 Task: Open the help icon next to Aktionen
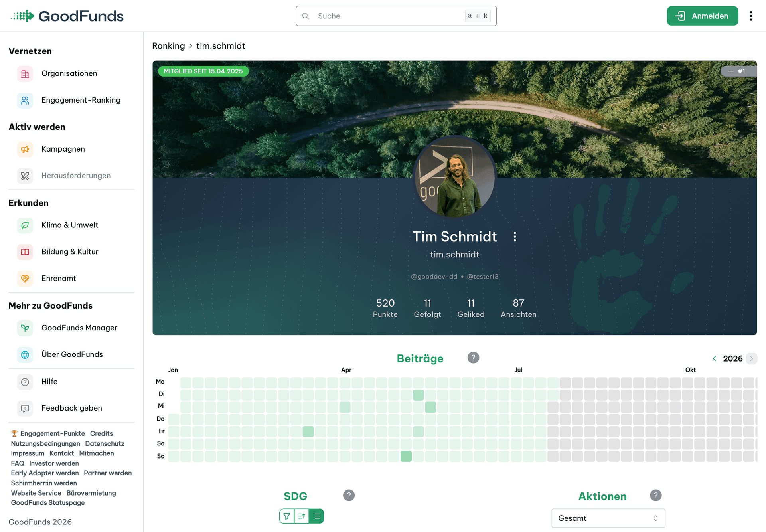tap(655, 495)
